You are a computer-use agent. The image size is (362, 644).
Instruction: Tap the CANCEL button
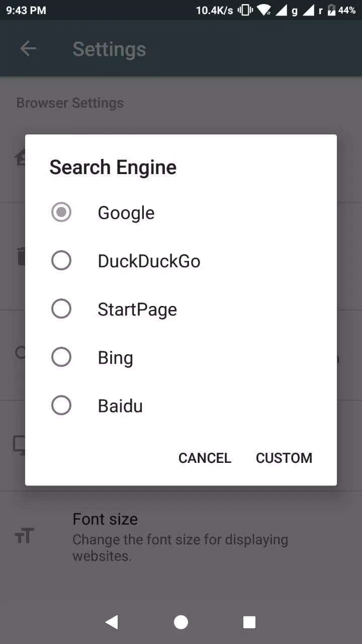[205, 458]
